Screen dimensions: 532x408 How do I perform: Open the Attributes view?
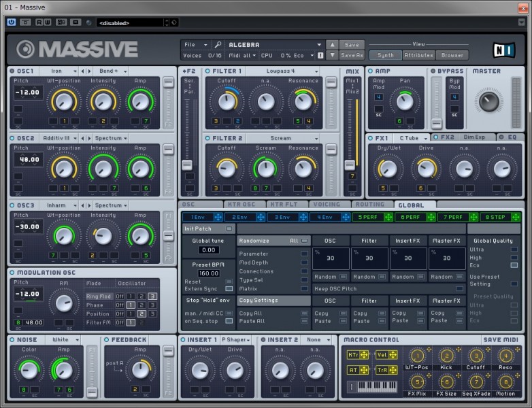(418, 55)
